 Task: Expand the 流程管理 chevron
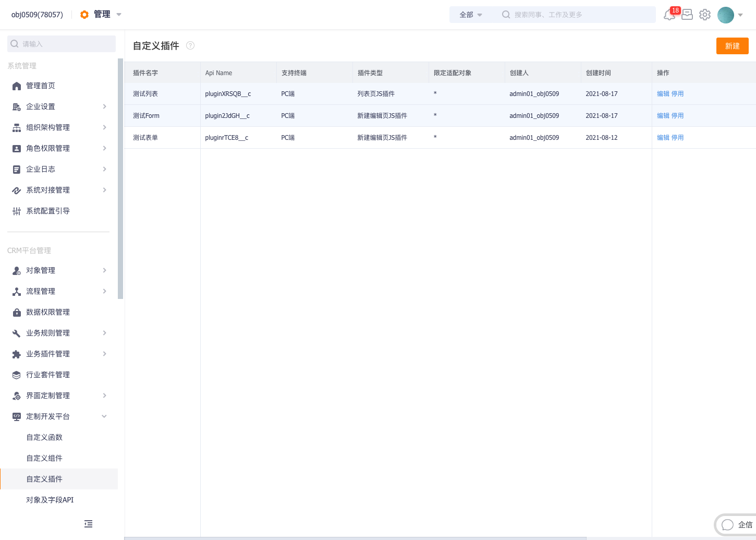[104, 291]
